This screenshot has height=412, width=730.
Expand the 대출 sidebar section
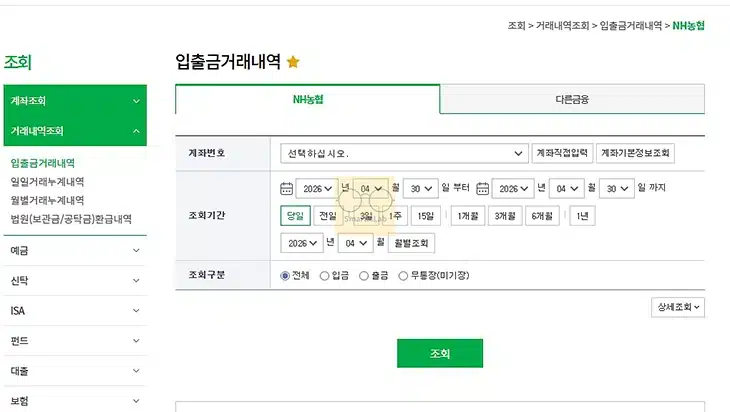75,371
